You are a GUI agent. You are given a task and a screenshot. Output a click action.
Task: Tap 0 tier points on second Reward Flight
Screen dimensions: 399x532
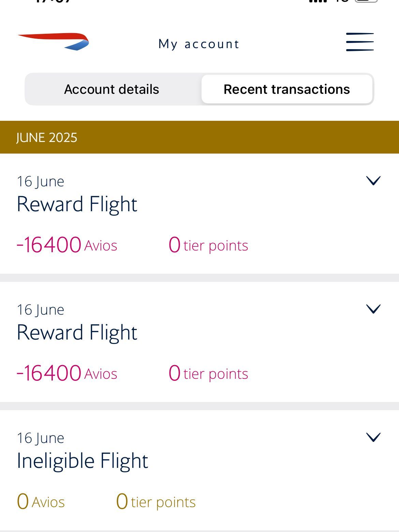pyautogui.click(x=208, y=373)
